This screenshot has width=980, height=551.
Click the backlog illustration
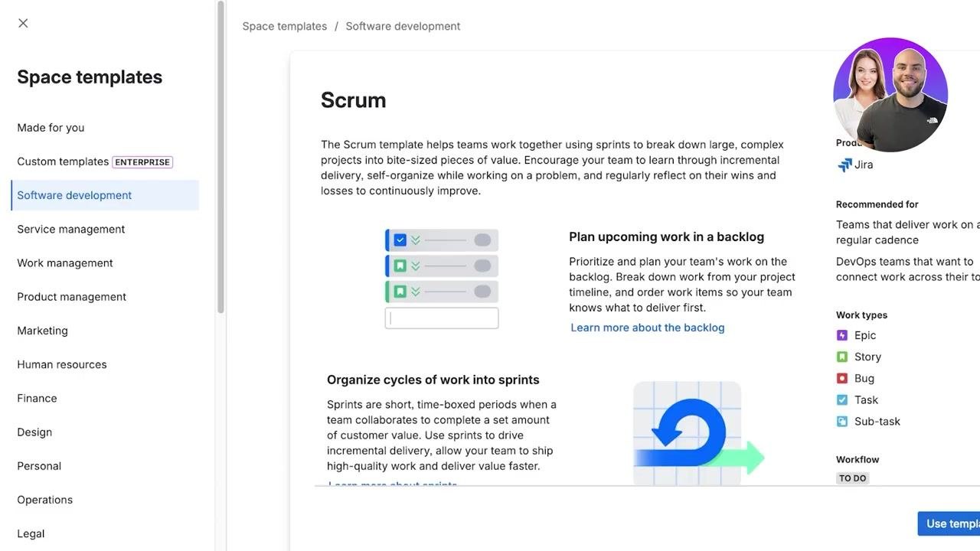point(442,279)
